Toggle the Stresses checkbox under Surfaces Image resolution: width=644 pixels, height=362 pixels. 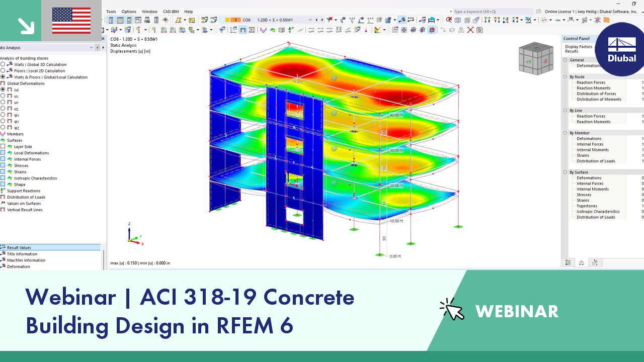[x=3, y=165]
